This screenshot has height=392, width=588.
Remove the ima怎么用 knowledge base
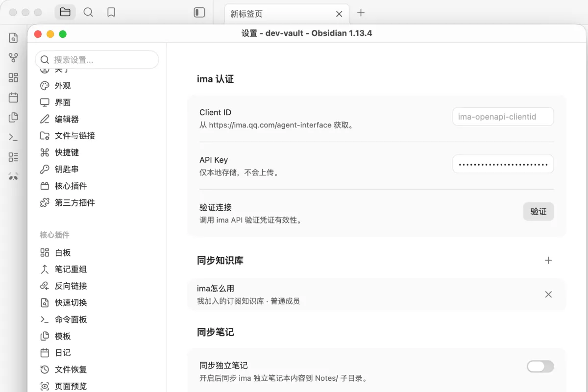click(x=548, y=294)
